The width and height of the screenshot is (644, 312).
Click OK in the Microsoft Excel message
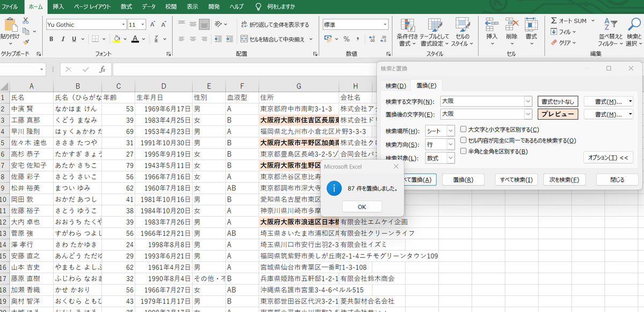click(362, 207)
